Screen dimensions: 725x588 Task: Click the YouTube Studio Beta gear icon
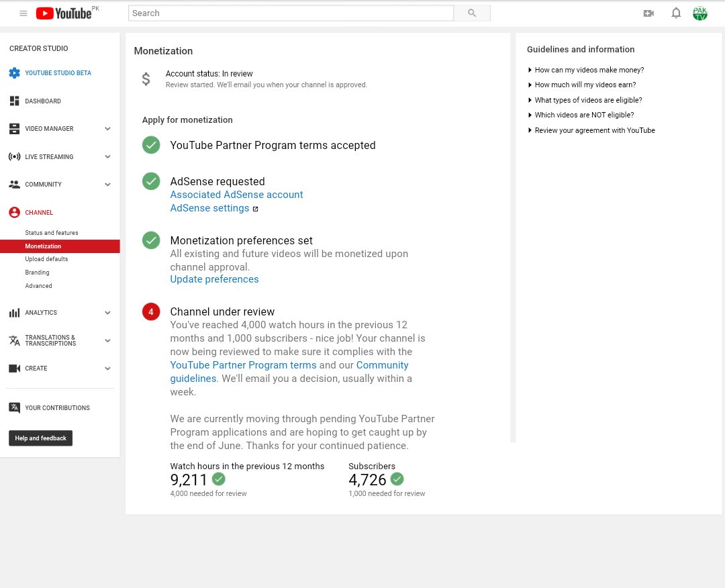pyautogui.click(x=14, y=73)
